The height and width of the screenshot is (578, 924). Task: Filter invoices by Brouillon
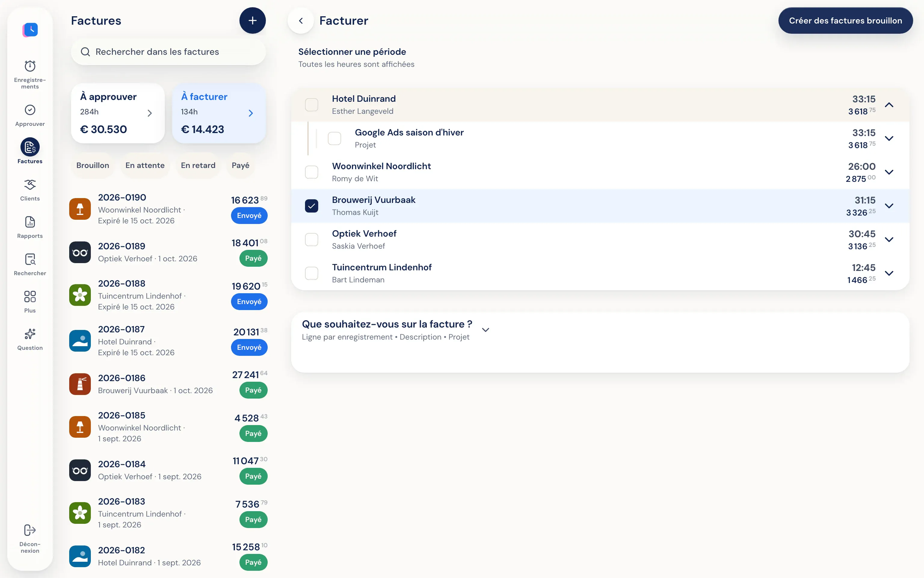click(93, 165)
